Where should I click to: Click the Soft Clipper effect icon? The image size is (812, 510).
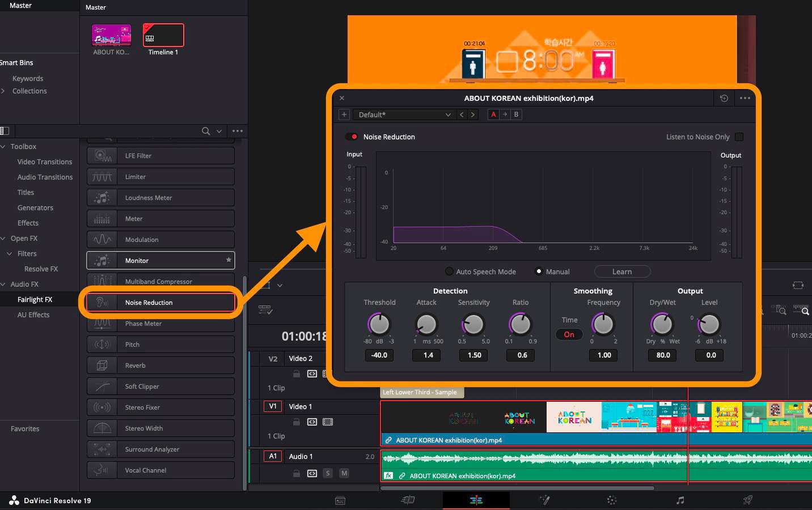coord(102,386)
